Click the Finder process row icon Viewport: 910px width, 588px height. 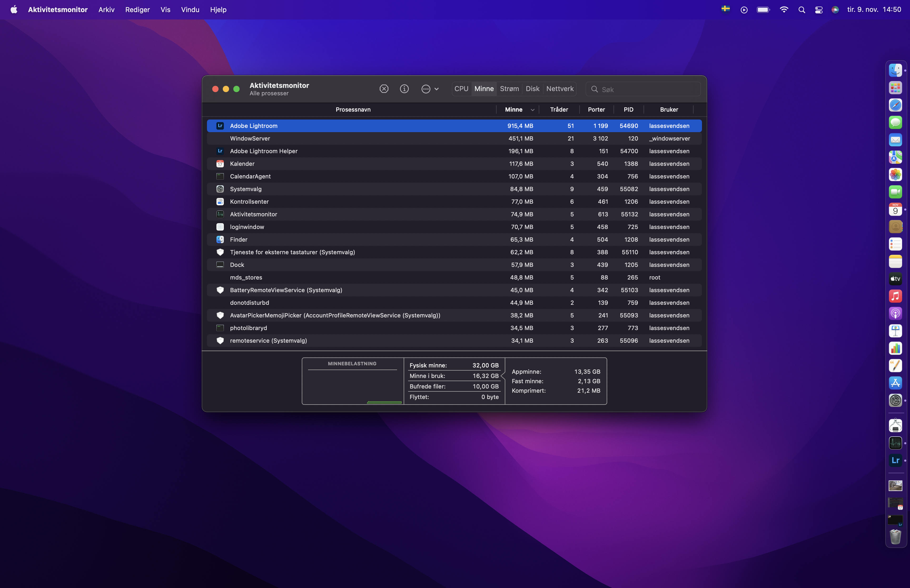pos(220,240)
